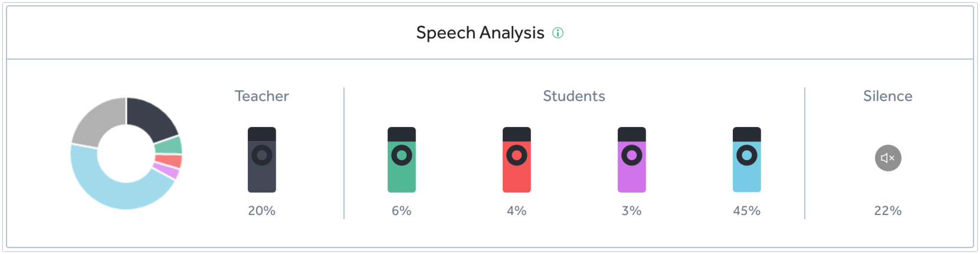
Task: Select the dark teacher device icon
Action: click(262, 159)
